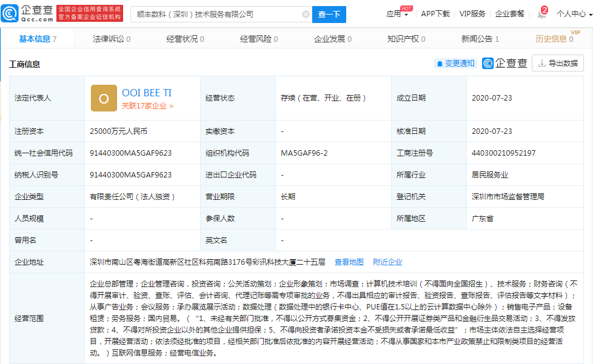The width and height of the screenshot is (593, 364).
Task: Select organization code MA5GAF96-2
Action: coord(304,153)
